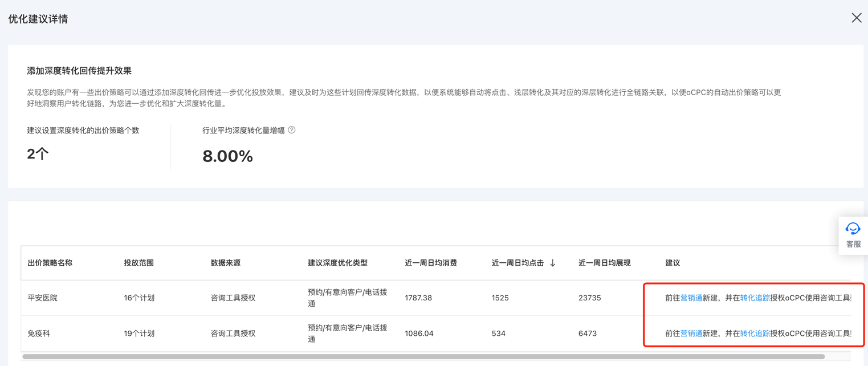Toggle sort arrow on 近一周日均点击 column
The image size is (868, 366).
coord(553,263)
